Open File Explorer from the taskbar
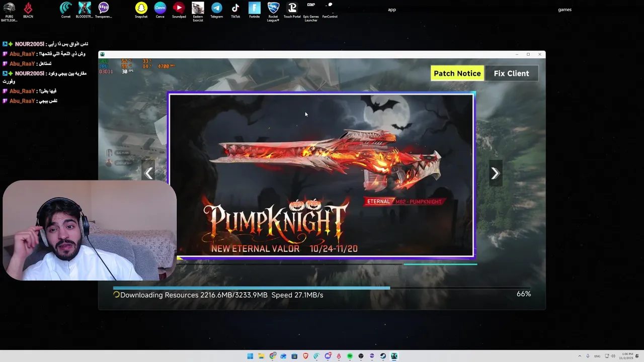The image size is (644, 362). coord(261,356)
